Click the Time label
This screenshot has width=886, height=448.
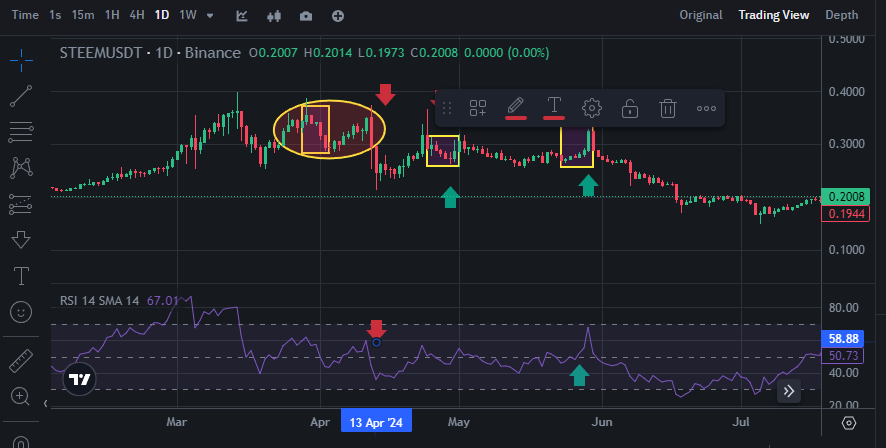(x=25, y=15)
